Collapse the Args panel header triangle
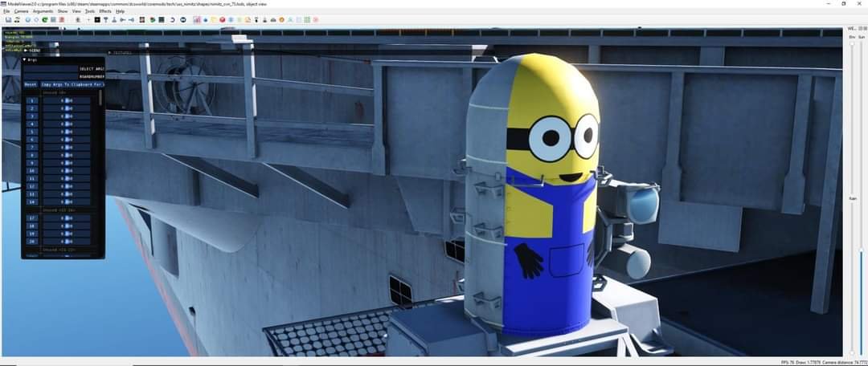Viewport: 868px width, 366px height. 24,59
